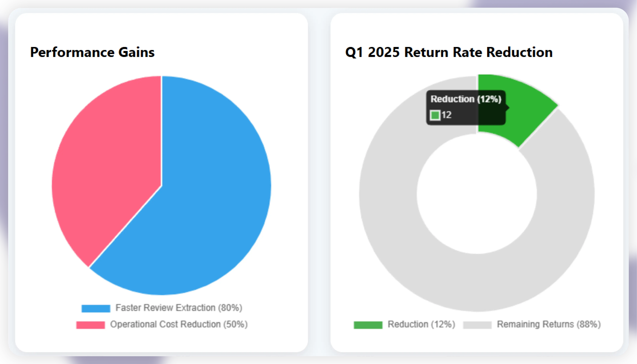Click the green Reduction legend swatch

[x=368, y=325]
